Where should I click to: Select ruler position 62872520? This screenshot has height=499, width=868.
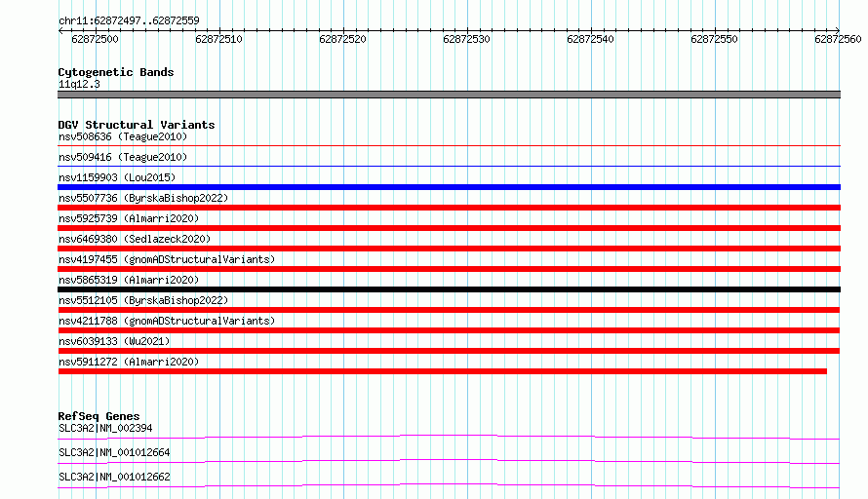[x=342, y=39]
